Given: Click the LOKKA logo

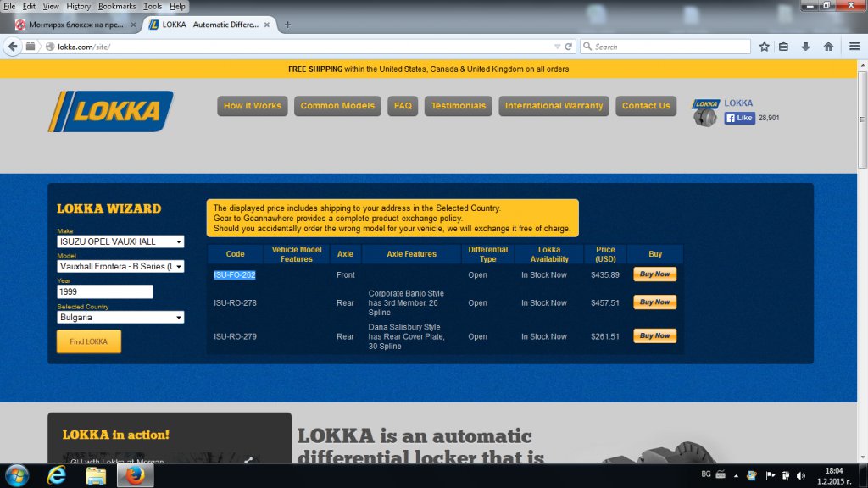Looking at the screenshot, I should click(x=111, y=111).
